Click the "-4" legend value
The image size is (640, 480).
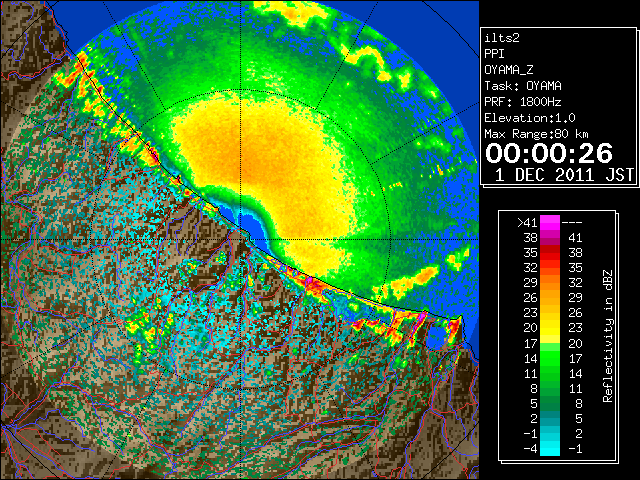coord(530,449)
